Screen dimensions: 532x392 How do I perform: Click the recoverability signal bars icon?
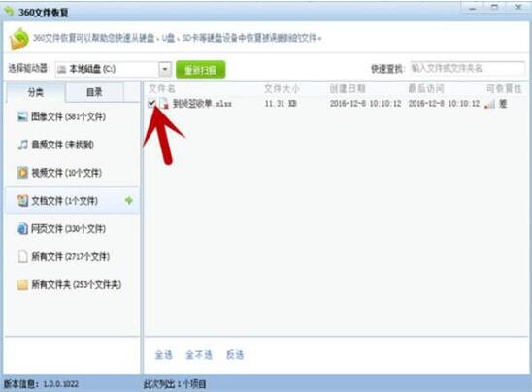point(489,104)
